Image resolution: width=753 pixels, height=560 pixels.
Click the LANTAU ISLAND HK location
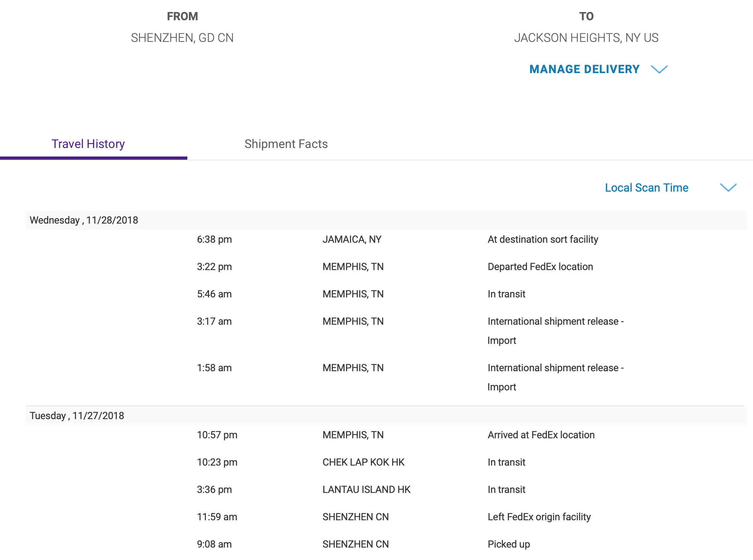(x=366, y=490)
